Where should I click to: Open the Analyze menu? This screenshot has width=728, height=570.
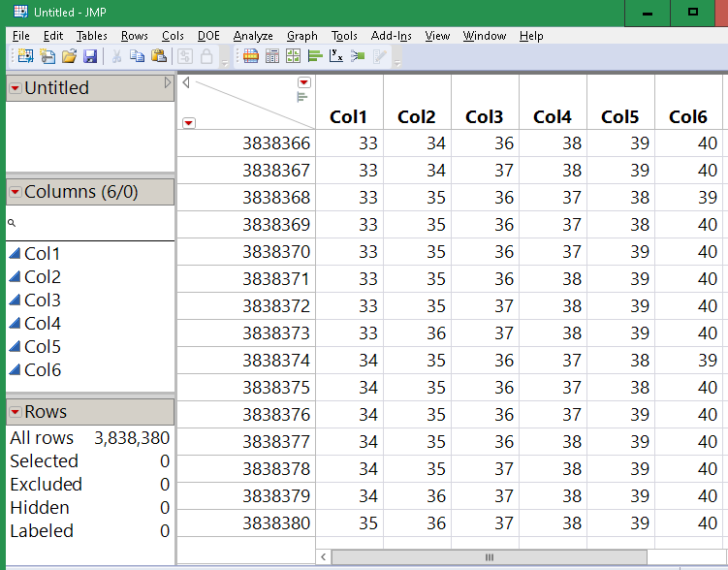click(253, 36)
